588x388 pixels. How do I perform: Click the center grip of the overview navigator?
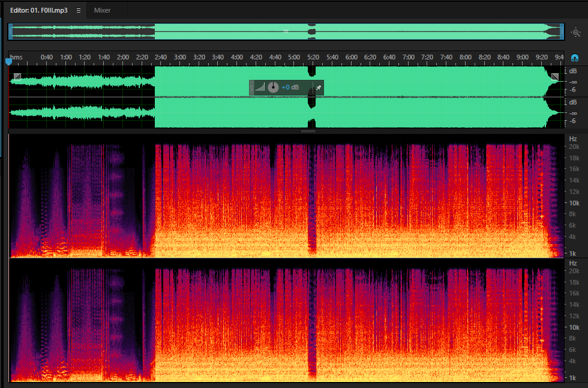click(286, 31)
